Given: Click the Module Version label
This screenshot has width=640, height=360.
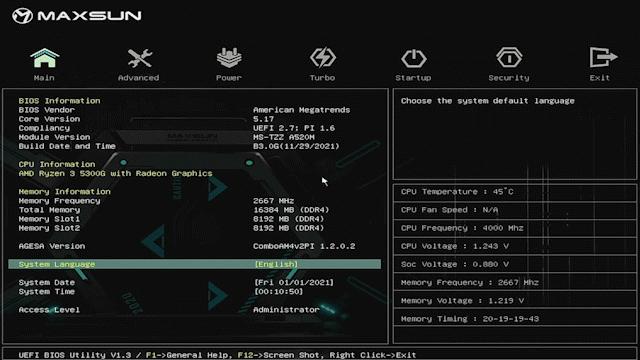Looking at the screenshot, I should point(54,137).
